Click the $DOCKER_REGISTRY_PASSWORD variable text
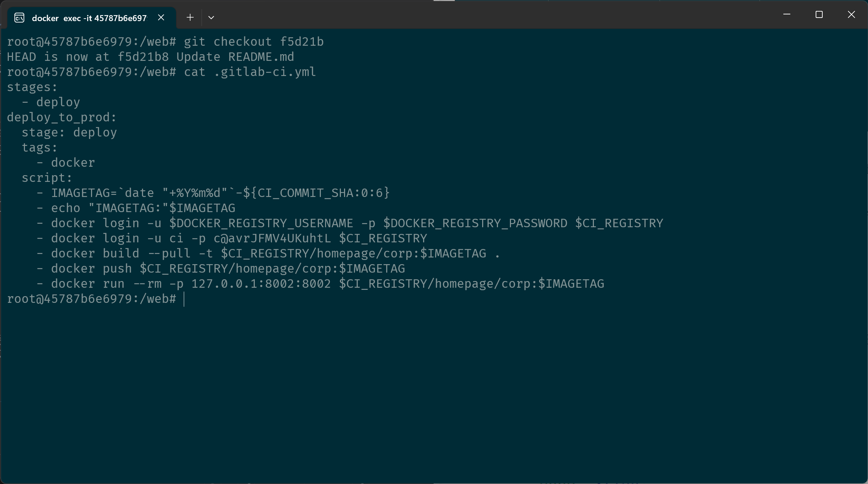 pos(475,223)
